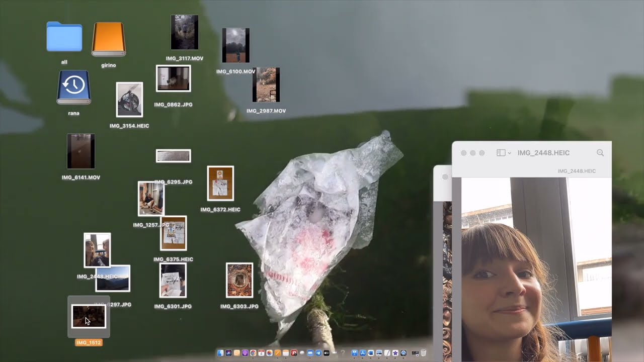Image resolution: width=644 pixels, height=362 pixels.
Task: Open Siri from the Dock
Action: coord(228,353)
